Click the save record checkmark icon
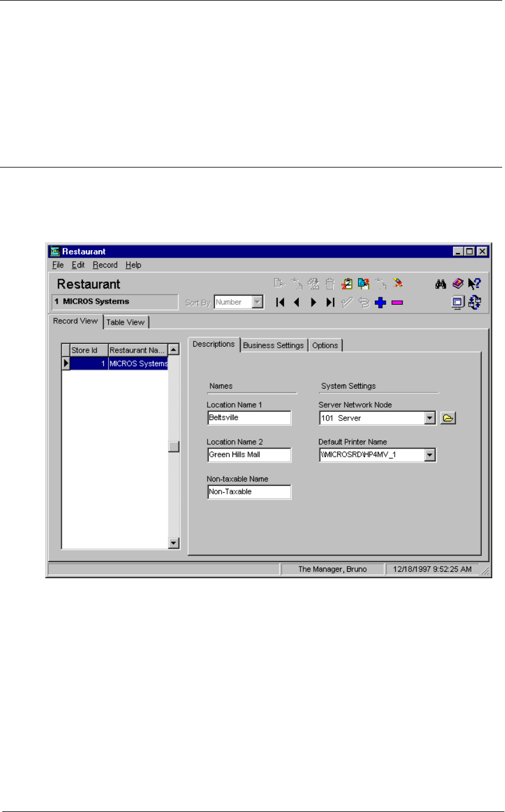Viewport: 505px width, 812px height. point(347,302)
